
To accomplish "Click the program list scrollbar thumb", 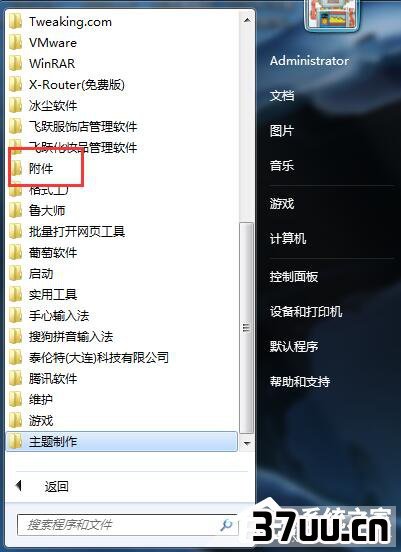I will [246, 328].
